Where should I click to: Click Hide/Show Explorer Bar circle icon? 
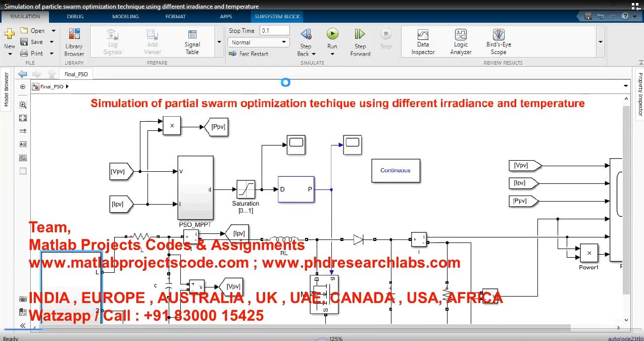pos(23,87)
